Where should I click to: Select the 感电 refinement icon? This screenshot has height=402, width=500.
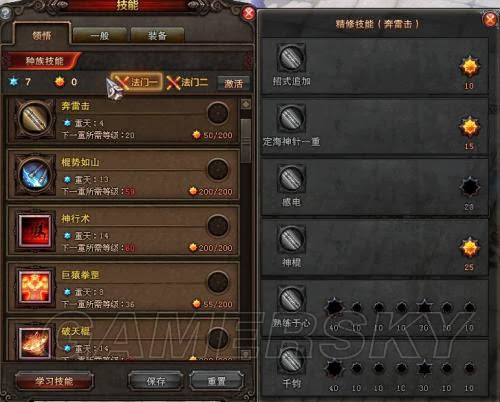tap(291, 178)
